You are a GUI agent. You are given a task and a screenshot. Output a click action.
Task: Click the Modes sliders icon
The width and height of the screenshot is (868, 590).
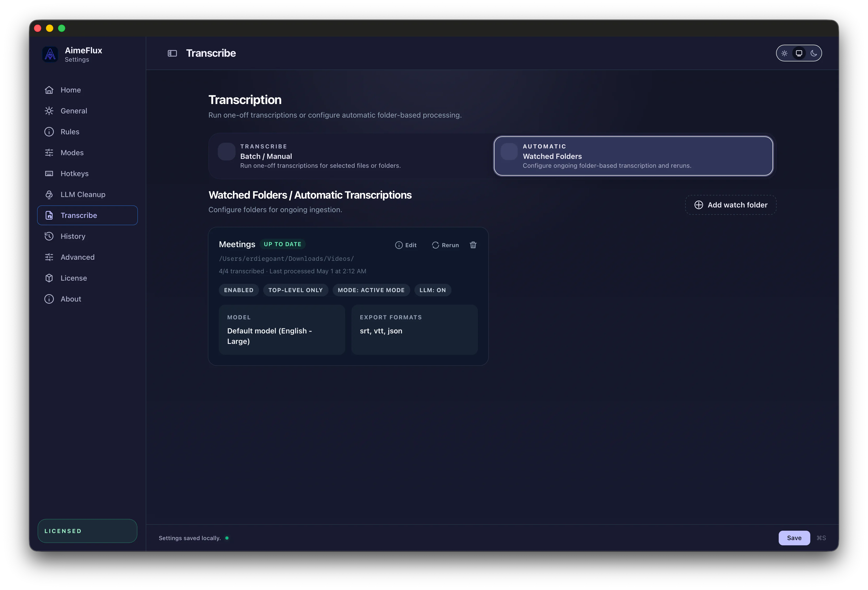click(x=49, y=153)
